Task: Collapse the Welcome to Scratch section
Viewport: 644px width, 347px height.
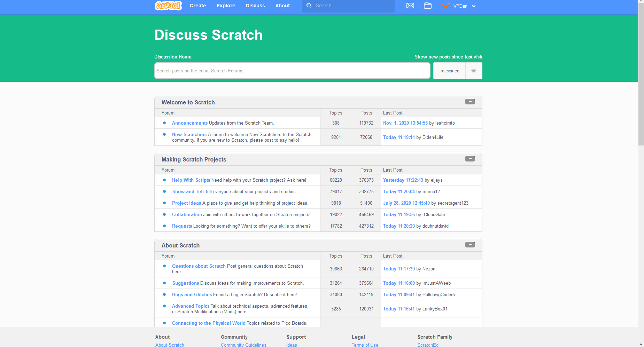Action: [470, 101]
